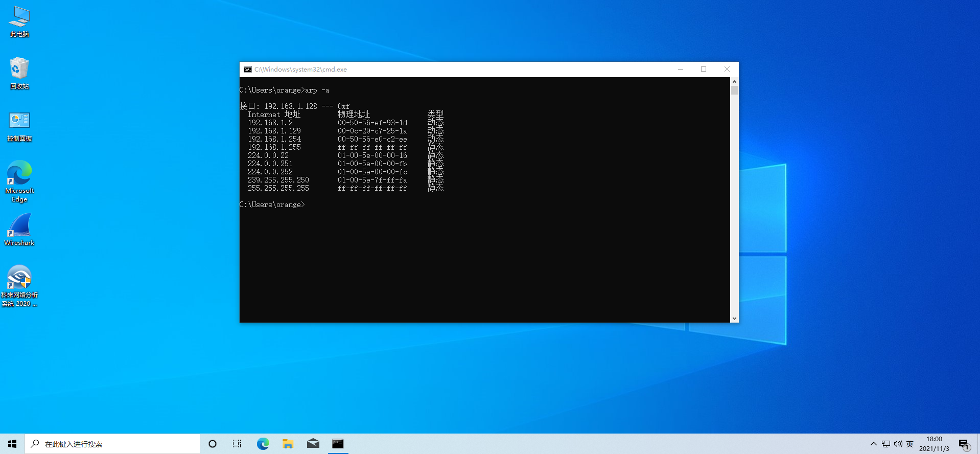Open the 此电脑 desktop icon
Screen dimensions: 980x454
[x=19, y=22]
